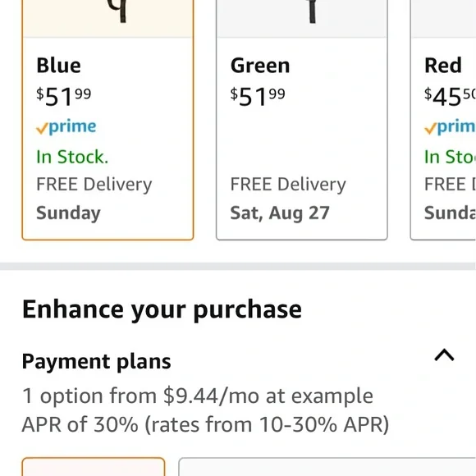Click the Blue product thumbnail image
This screenshot has width=476, height=476.
click(x=108, y=18)
